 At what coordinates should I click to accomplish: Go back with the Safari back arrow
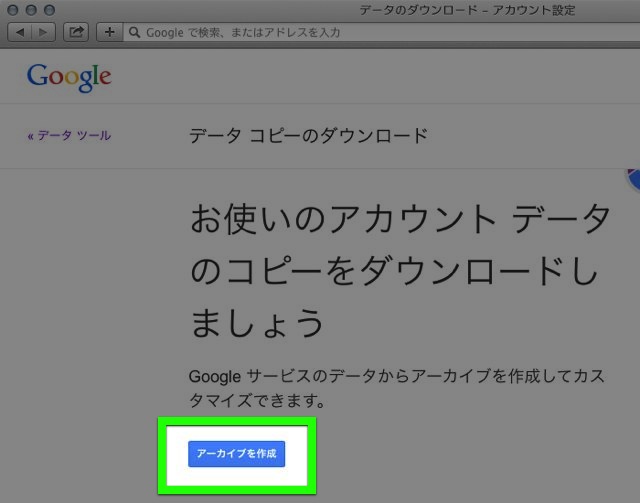pos(20,32)
